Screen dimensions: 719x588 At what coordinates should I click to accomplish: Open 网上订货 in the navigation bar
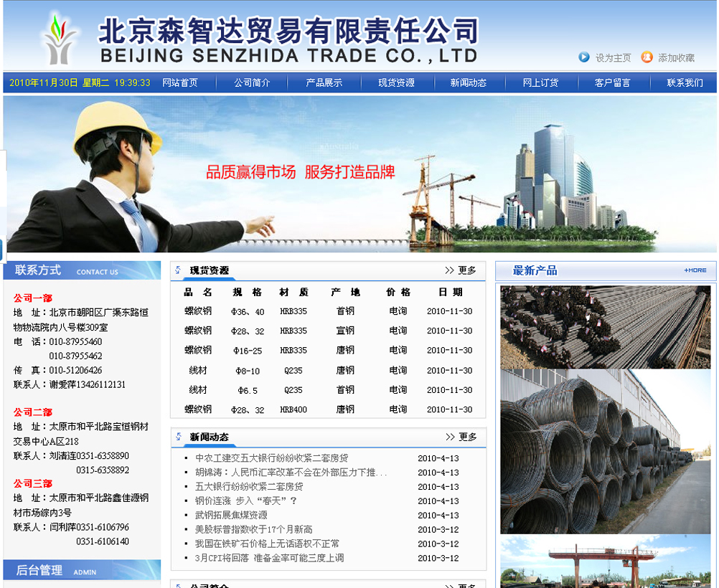coord(540,82)
